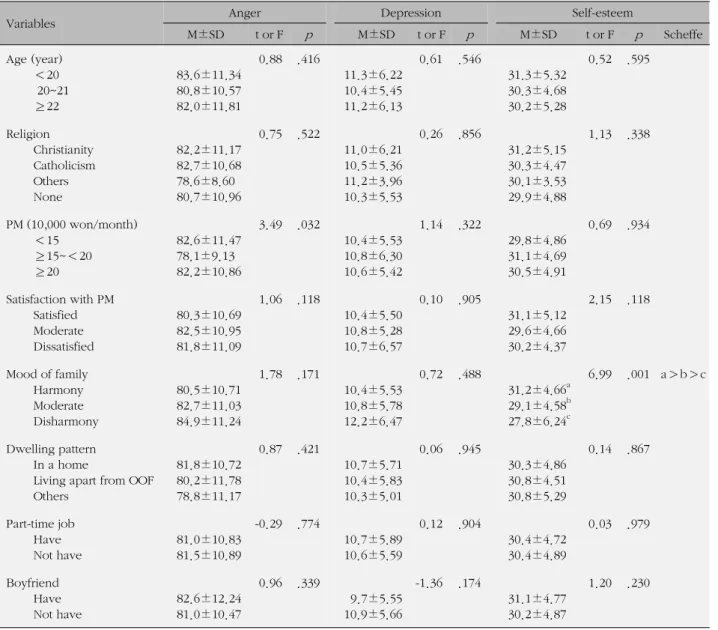Click the anger p value '.774'
The height and width of the screenshot is (630, 718).
pos(309,524)
